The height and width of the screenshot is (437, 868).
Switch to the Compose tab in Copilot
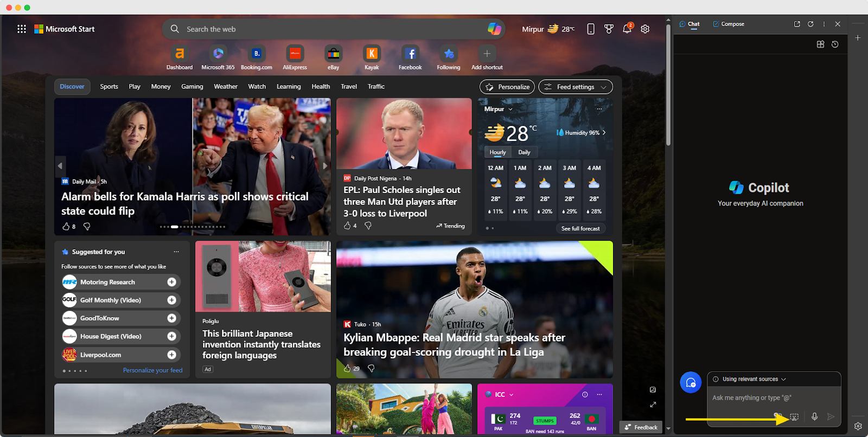(x=729, y=24)
